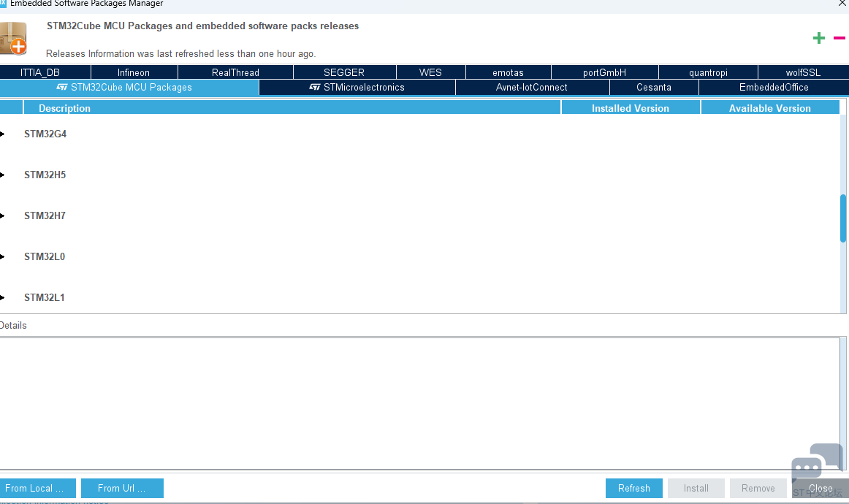
Task: Open the wolfSSL tab
Action: 804,72
